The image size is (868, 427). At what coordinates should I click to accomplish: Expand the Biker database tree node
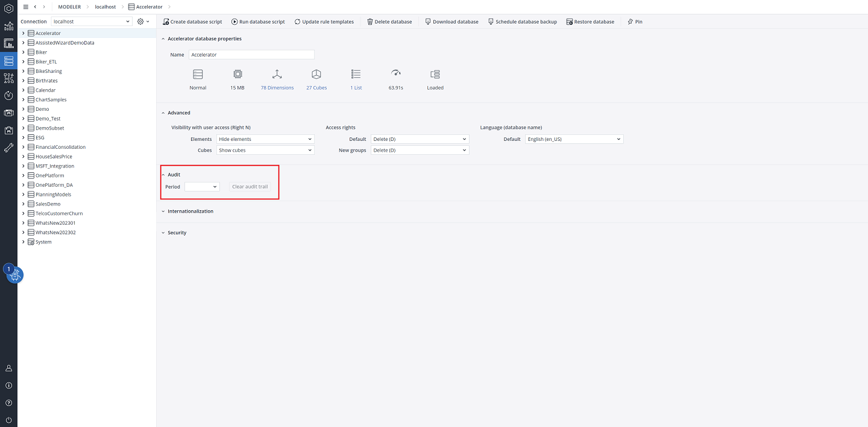pyautogui.click(x=24, y=52)
